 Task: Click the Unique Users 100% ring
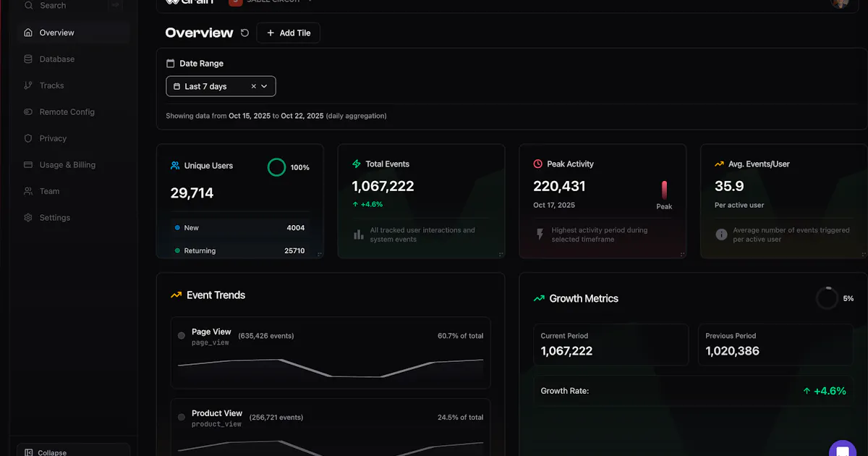tap(276, 167)
